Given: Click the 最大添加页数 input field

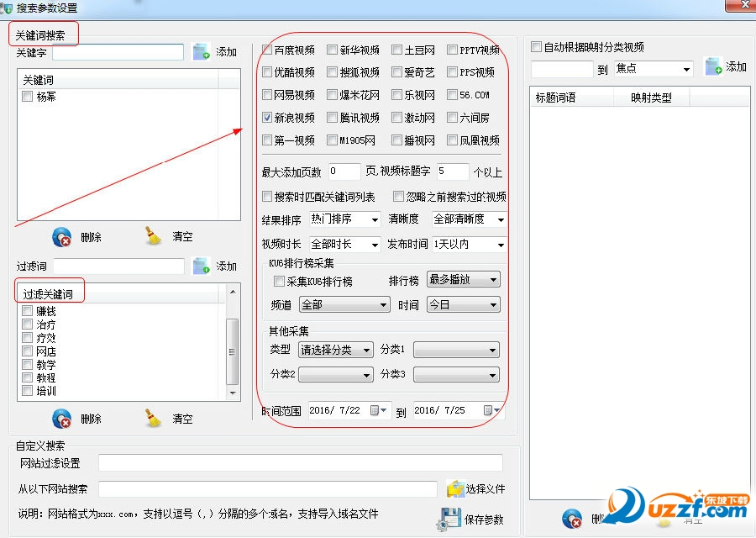Looking at the screenshot, I should click(344, 171).
